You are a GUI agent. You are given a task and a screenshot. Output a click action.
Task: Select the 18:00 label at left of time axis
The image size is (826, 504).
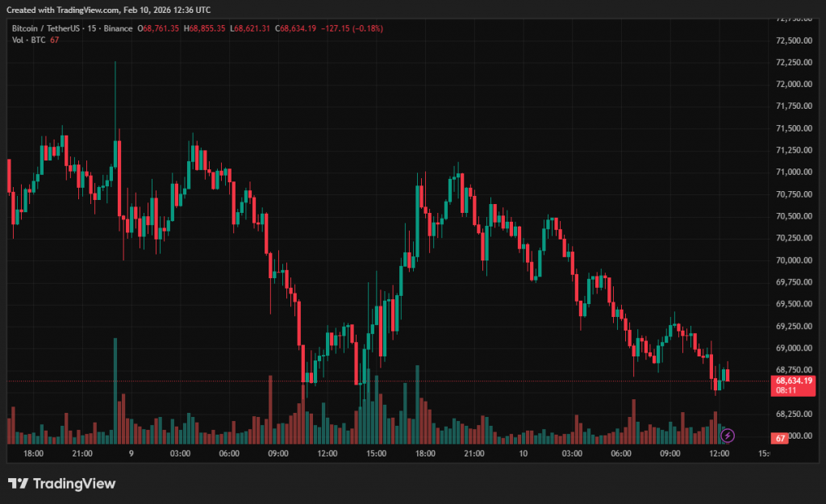click(34, 454)
